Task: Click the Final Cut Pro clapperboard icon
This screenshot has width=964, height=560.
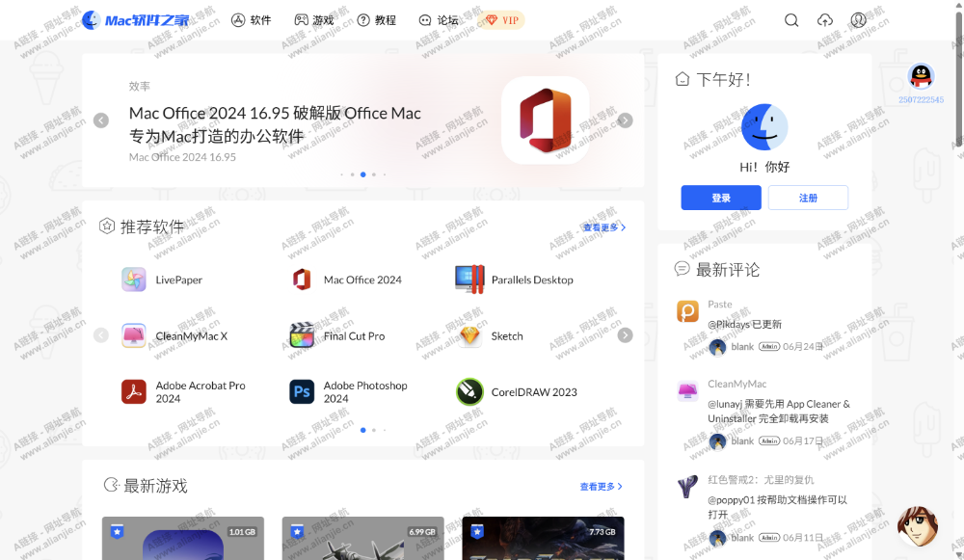Action: [301, 335]
